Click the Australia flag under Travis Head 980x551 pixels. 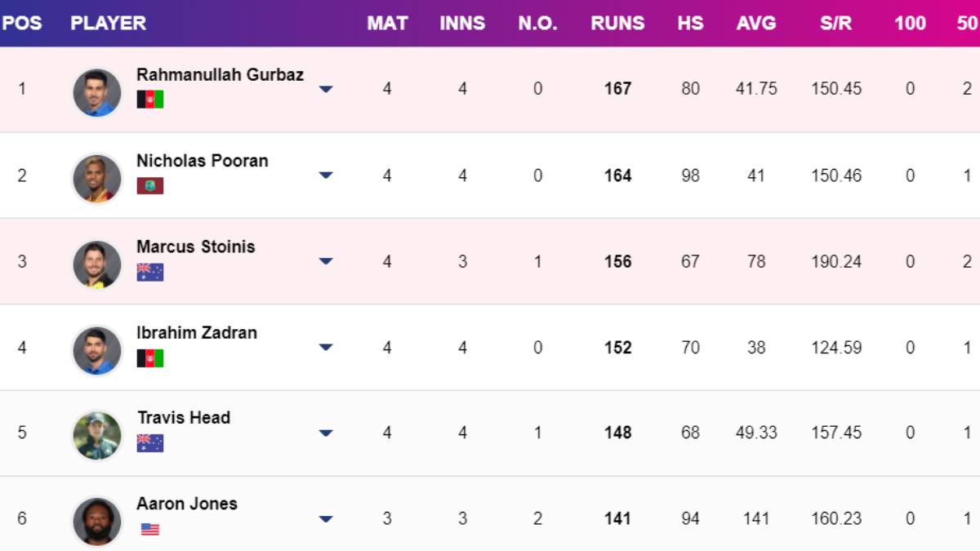tap(150, 443)
